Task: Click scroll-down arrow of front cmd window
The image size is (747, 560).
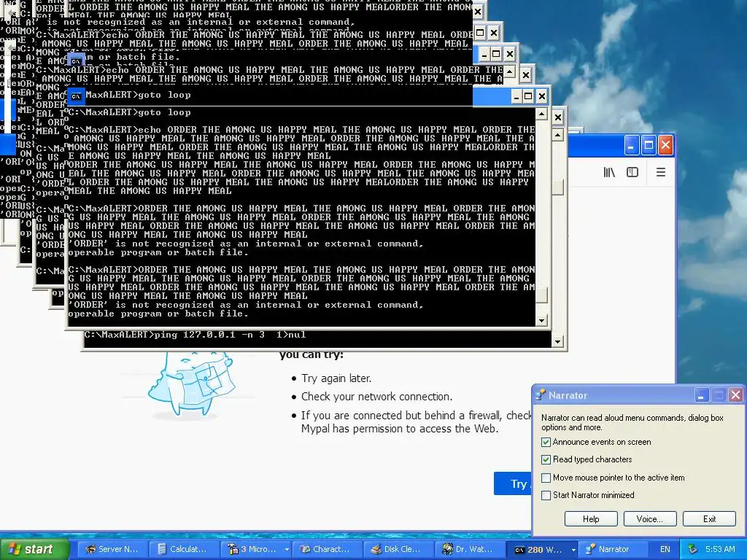Action: point(541,321)
